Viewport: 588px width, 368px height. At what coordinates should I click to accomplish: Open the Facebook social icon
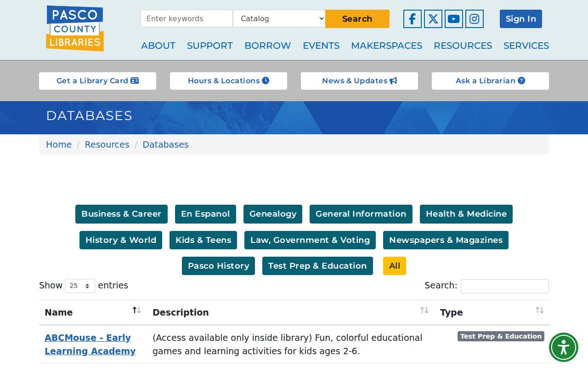point(412,19)
